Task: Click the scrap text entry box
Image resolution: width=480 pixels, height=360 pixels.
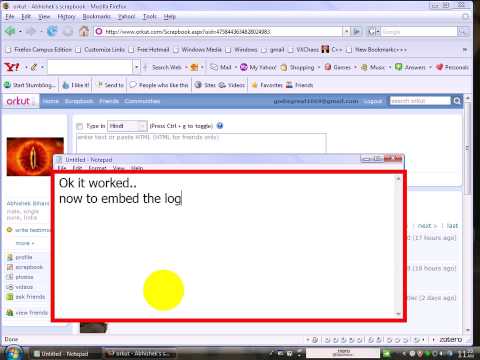Action: pos(201,143)
